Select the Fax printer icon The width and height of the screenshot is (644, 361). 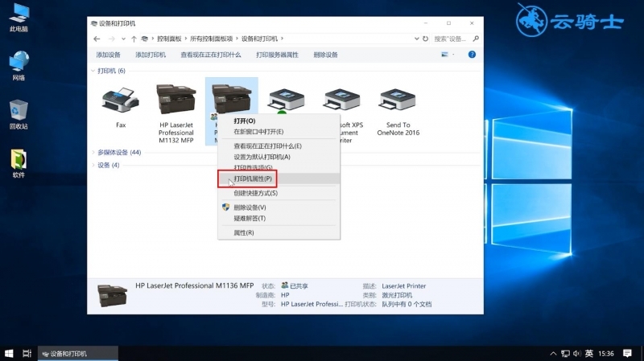click(120, 100)
